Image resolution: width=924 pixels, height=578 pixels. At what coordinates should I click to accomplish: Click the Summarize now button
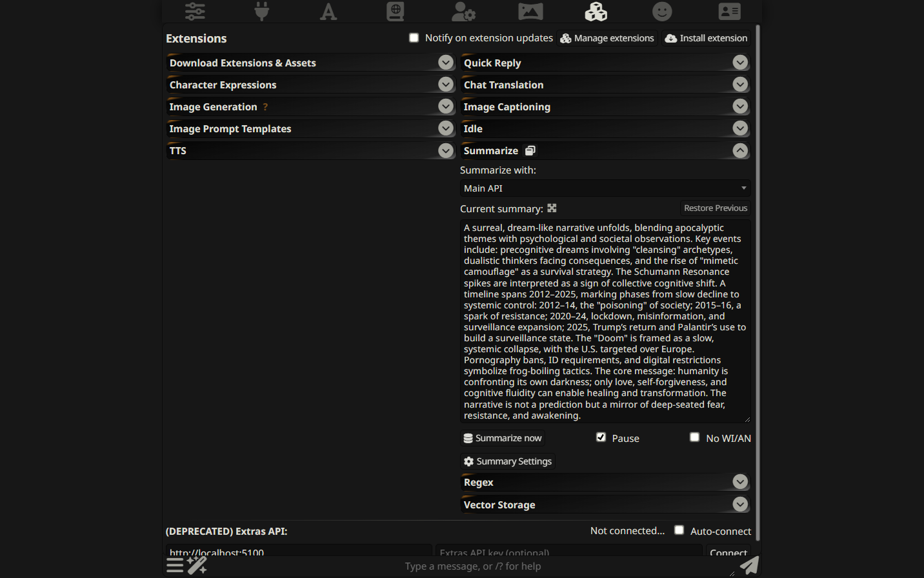503,438
